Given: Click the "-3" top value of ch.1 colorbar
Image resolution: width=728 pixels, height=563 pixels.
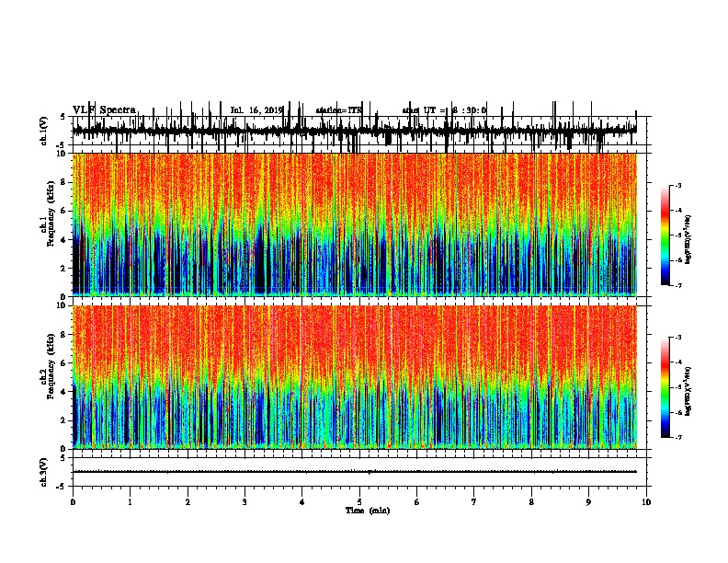Looking at the screenshot, I should pos(677,185).
